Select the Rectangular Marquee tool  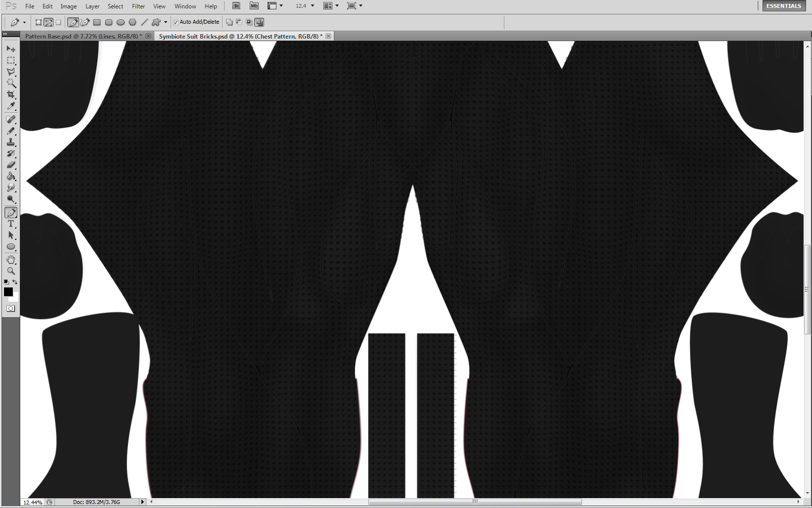11,60
